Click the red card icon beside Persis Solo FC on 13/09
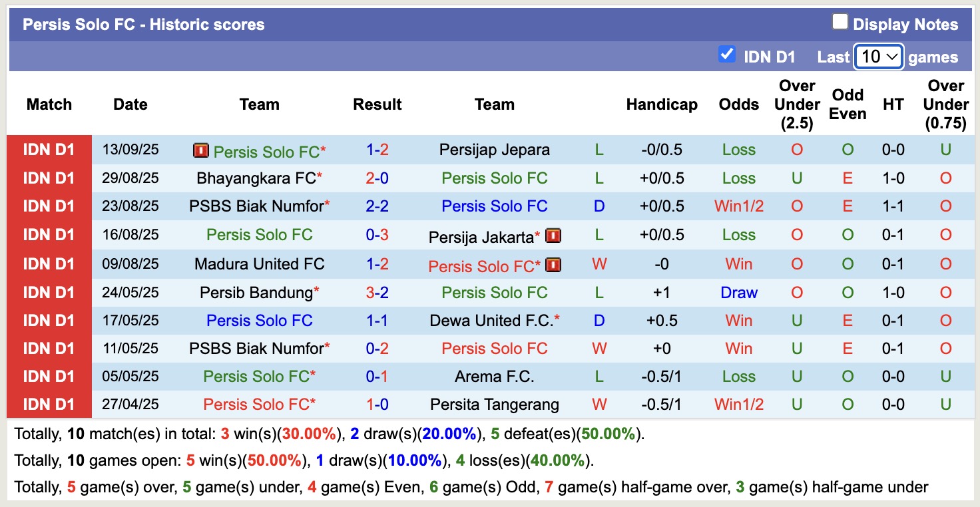 (202, 150)
